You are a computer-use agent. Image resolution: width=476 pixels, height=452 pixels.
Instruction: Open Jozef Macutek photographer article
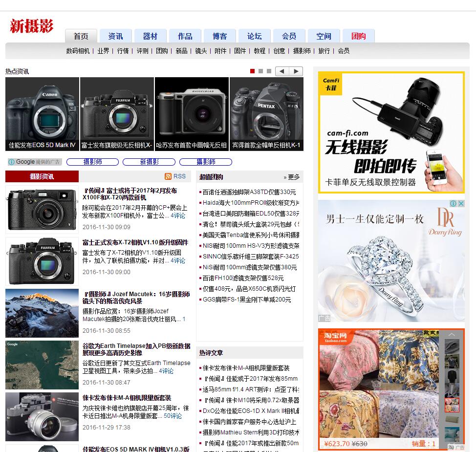point(136,298)
